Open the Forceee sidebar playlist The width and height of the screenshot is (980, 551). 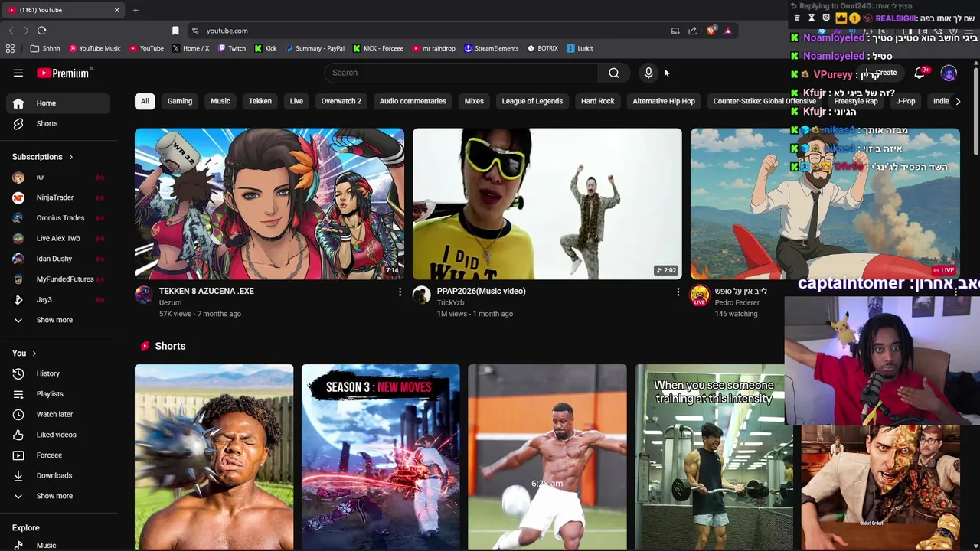(58, 455)
